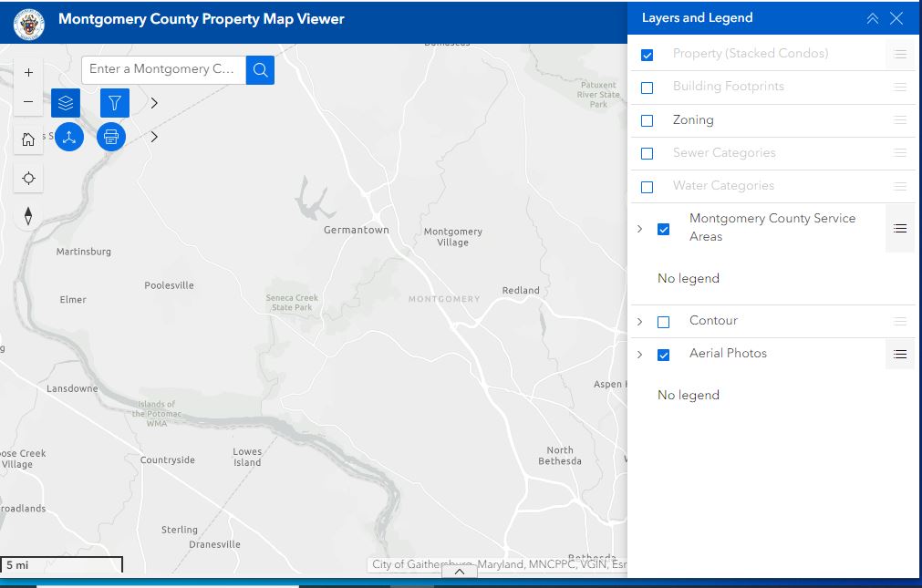This screenshot has height=588, width=922.
Task: Expand Montgomery County Service Areas group
Action: click(639, 229)
